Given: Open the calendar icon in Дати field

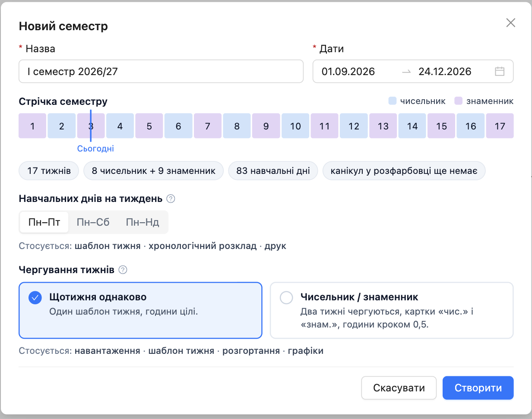Looking at the screenshot, I should coord(500,71).
